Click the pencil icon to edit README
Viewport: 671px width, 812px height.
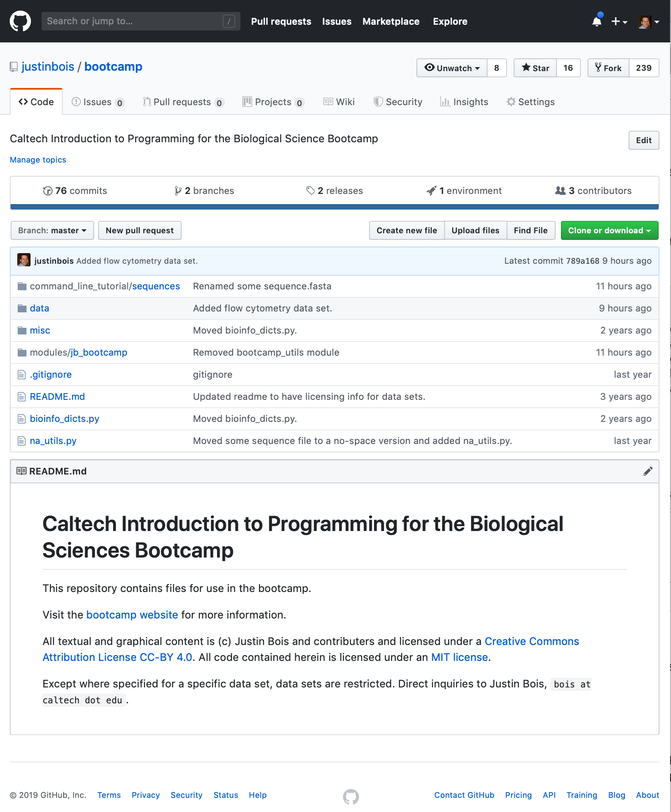click(648, 471)
